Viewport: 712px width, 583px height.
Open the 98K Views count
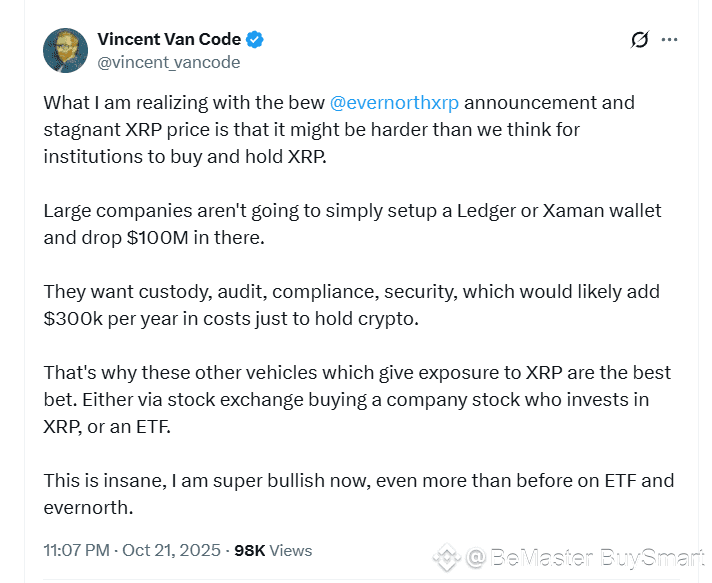point(273,550)
